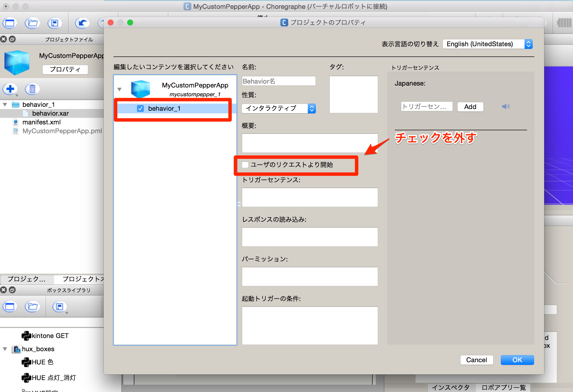Screen dimensions: 573x392
Task: Click the トリガーセンテンス text area
Action: pos(310,197)
